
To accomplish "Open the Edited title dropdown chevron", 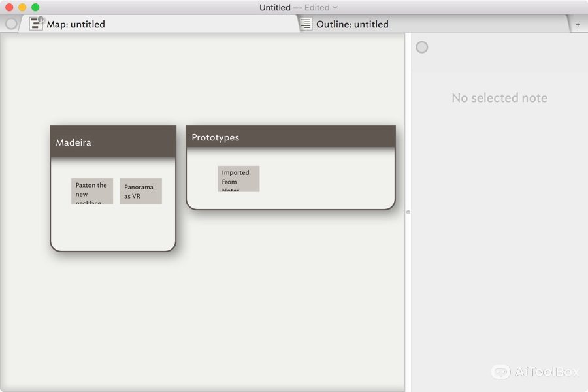I will tap(335, 7).
